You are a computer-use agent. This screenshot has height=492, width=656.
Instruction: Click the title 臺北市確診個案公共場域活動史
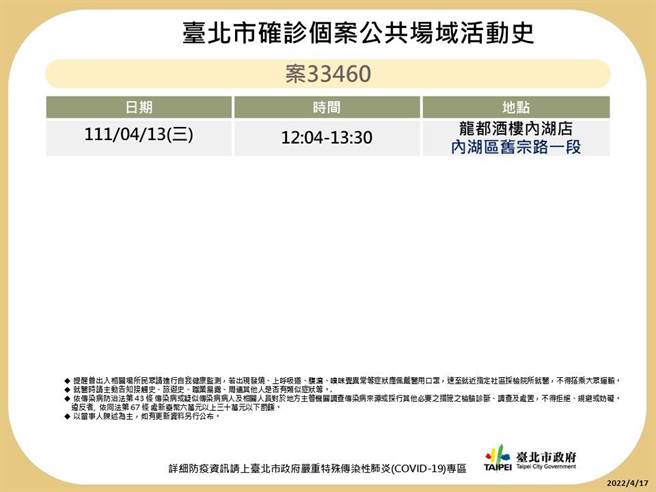pyautogui.click(x=358, y=33)
